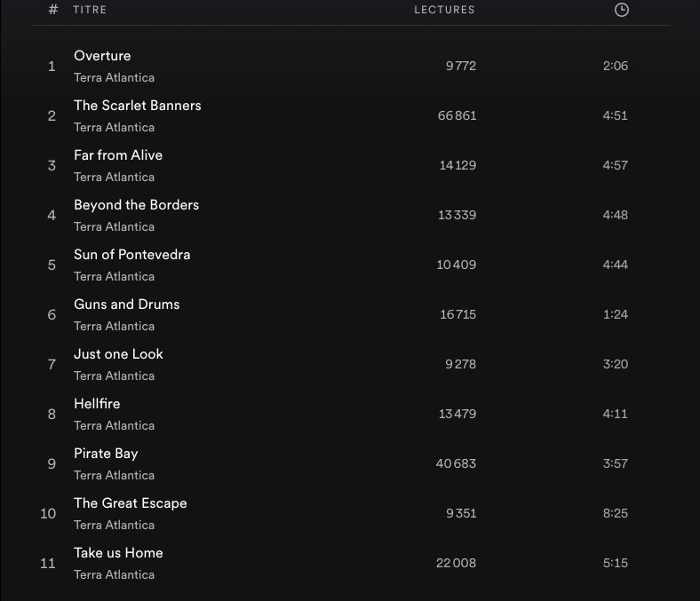
Task: Play the track Overture
Action: (x=102, y=56)
